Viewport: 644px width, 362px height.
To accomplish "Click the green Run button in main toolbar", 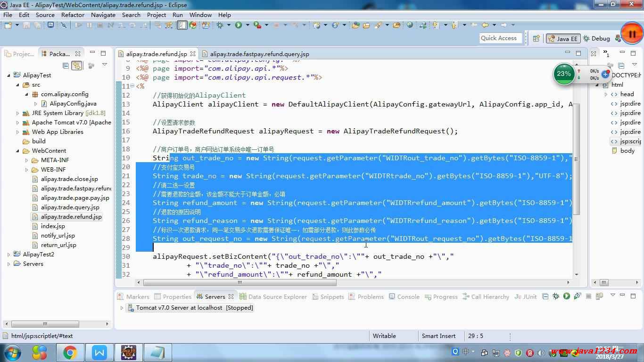I will [x=239, y=25].
